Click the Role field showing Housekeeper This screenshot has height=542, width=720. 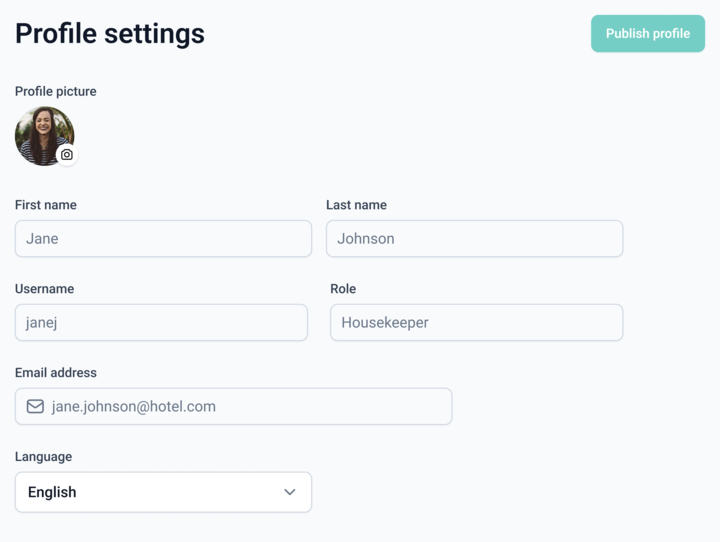[476, 323]
